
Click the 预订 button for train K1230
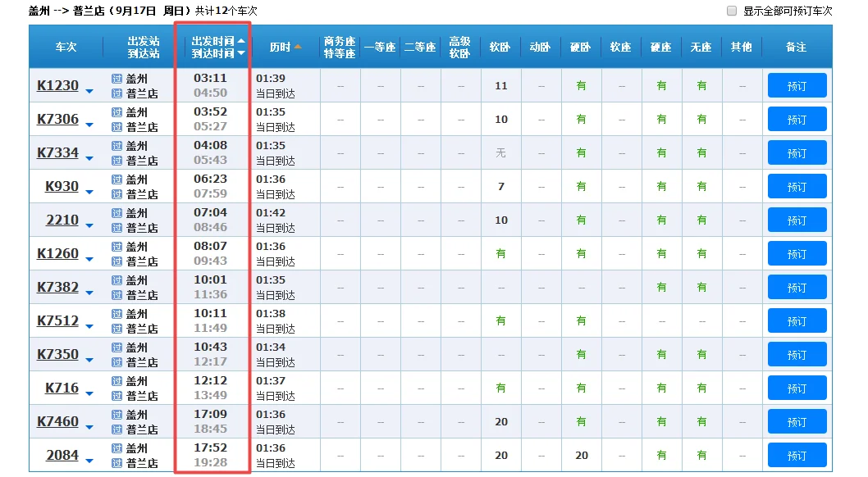pos(797,85)
